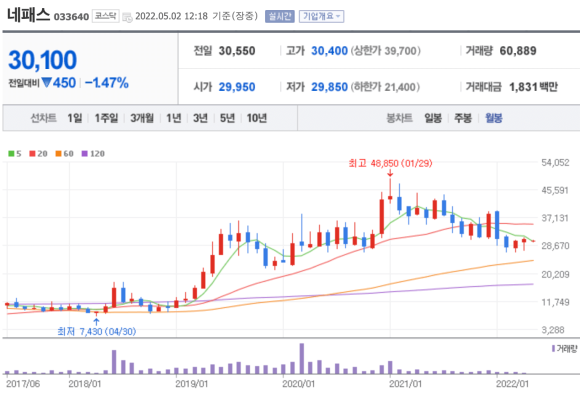The width and height of the screenshot is (580, 393).
Task: Click the current price 30,100
Action: (x=43, y=60)
